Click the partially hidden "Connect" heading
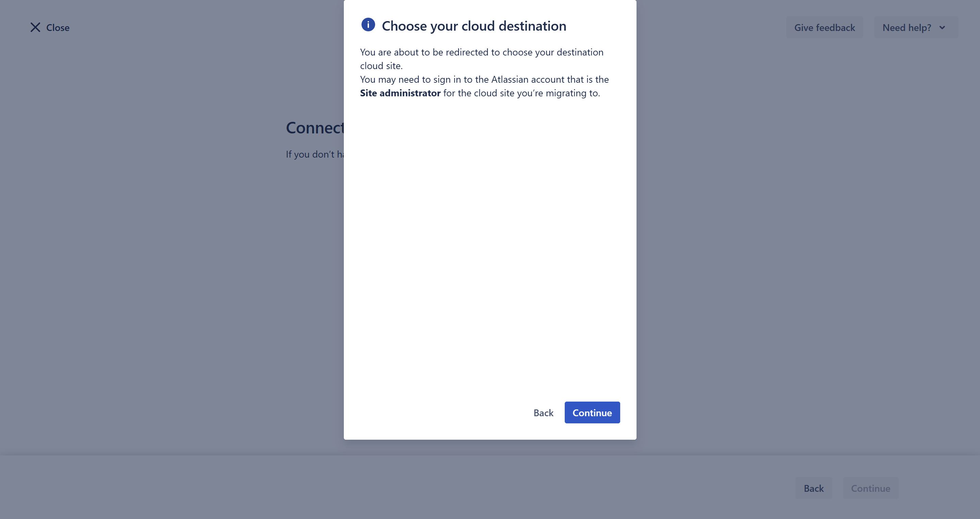Image resolution: width=980 pixels, height=519 pixels. tap(315, 128)
